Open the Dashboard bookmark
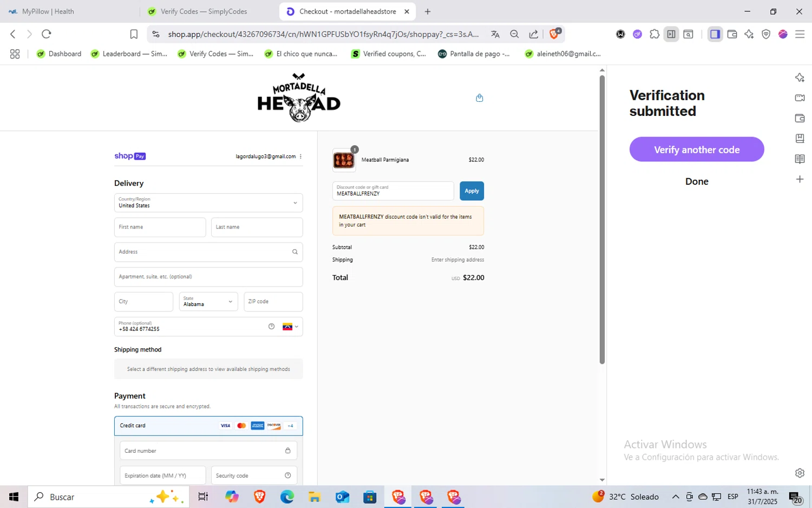Viewport: 812px width, 508px height. (59, 54)
